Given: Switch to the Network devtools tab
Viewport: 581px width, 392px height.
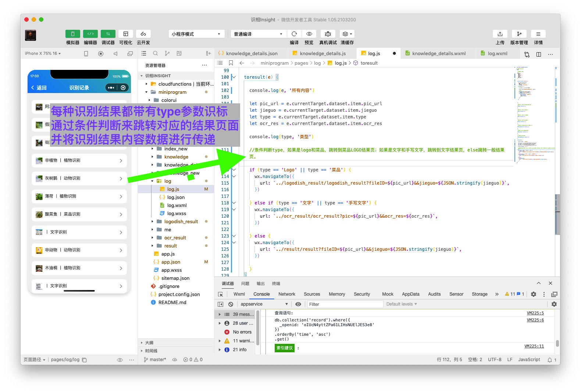Looking at the screenshot, I should [287, 294].
